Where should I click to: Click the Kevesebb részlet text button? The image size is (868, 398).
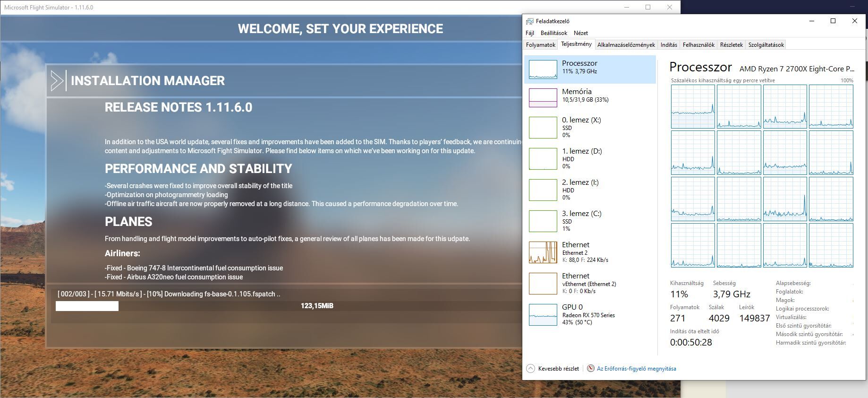click(559, 369)
